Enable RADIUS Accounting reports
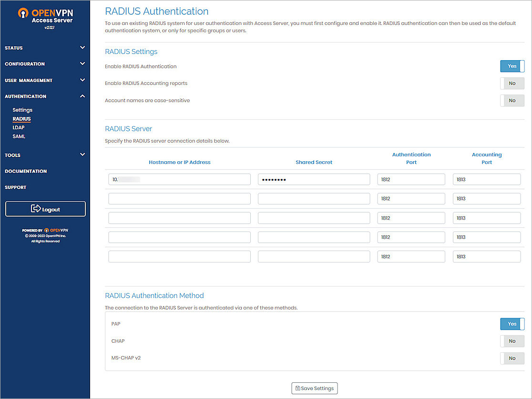The height and width of the screenshot is (399, 532). [512, 83]
